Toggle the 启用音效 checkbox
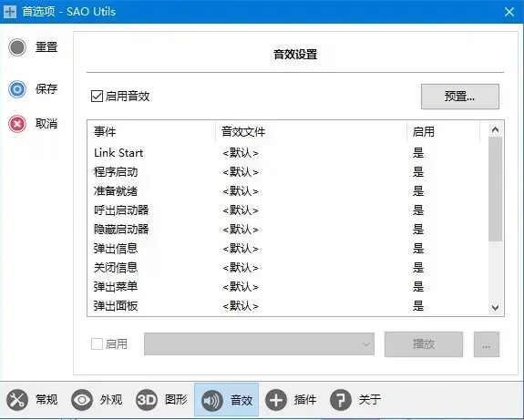Screen dimensions: 524x420 (97, 97)
